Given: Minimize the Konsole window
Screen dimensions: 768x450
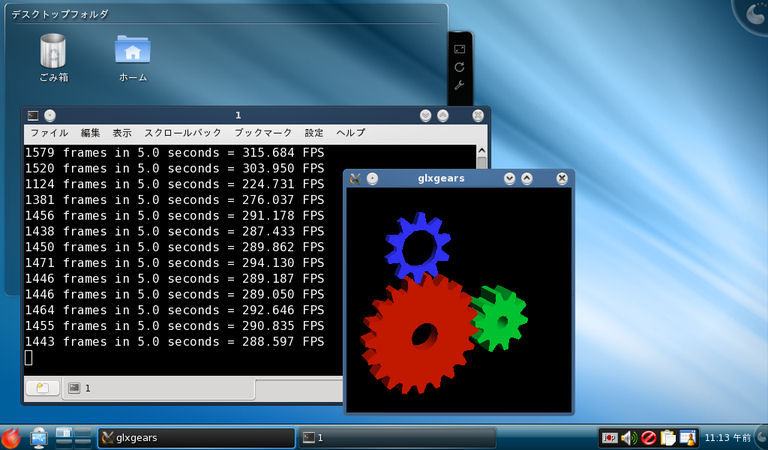Looking at the screenshot, I should coord(426,116).
